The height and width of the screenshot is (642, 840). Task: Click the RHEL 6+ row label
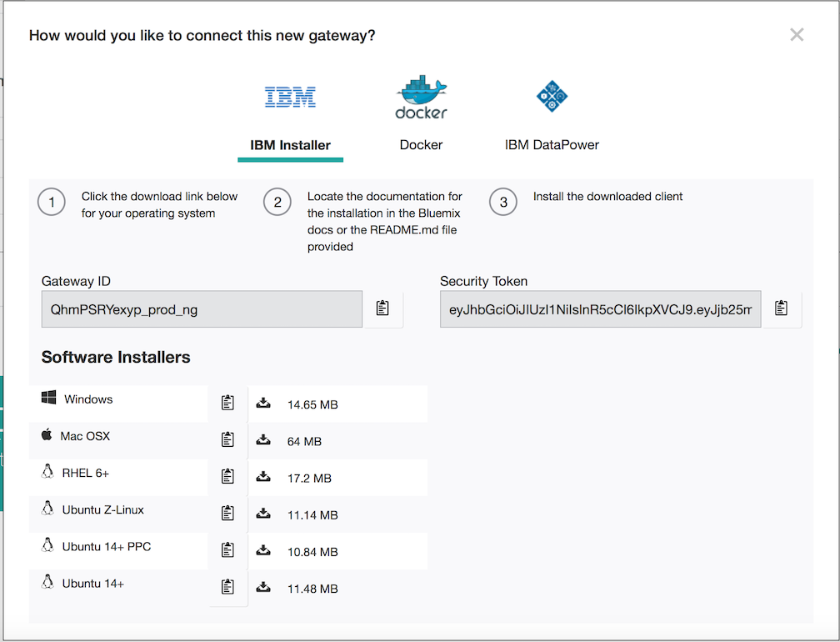click(x=86, y=474)
